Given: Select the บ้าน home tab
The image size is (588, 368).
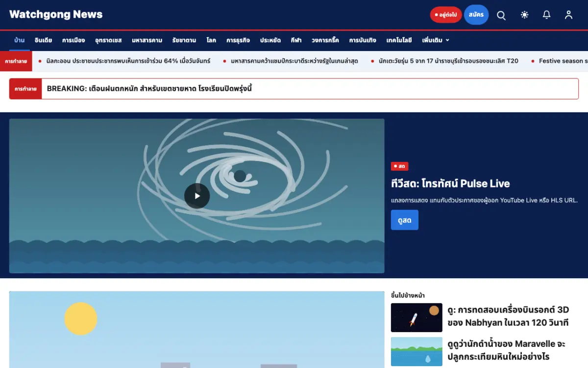Looking at the screenshot, I should [x=20, y=40].
